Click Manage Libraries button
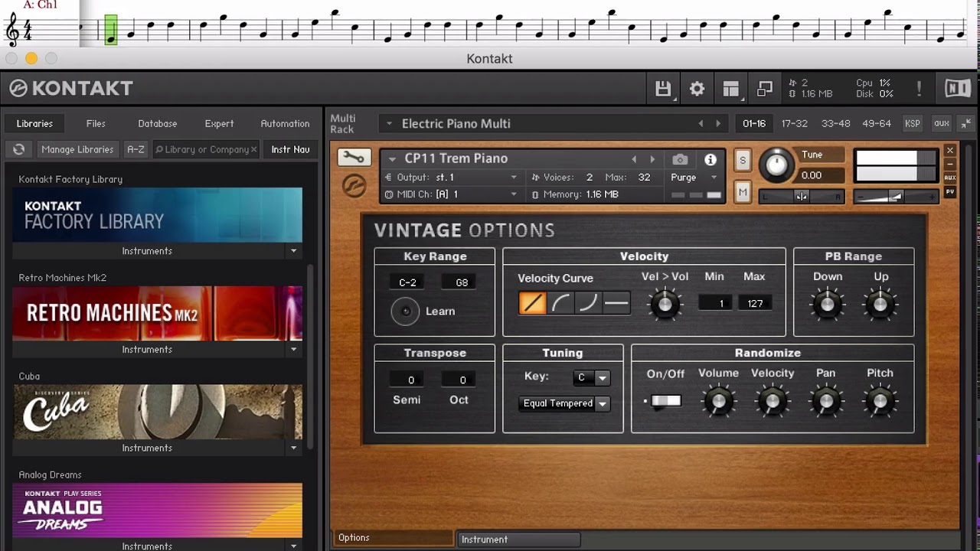The width and height of the screenshot is (980, 551). (77, 149)
